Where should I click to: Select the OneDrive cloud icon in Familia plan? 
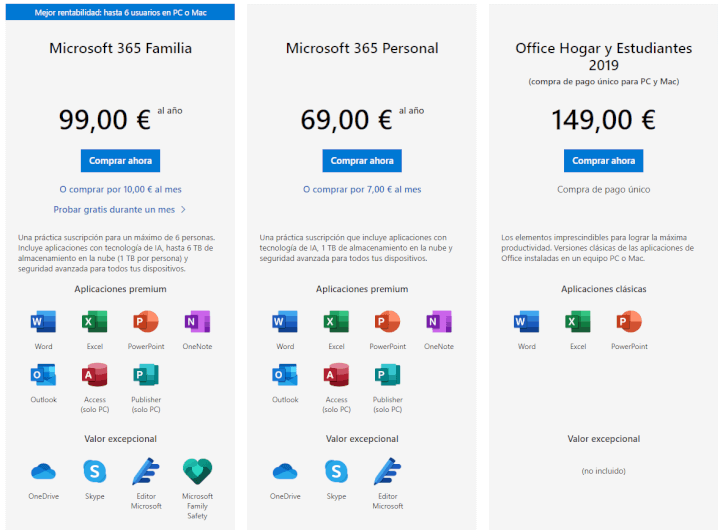tap(43, 472)
